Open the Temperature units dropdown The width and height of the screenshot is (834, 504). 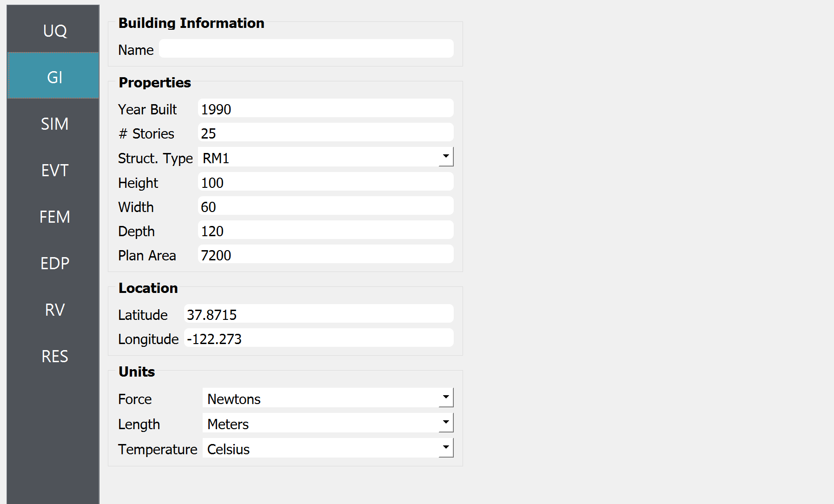click(328, 448)
